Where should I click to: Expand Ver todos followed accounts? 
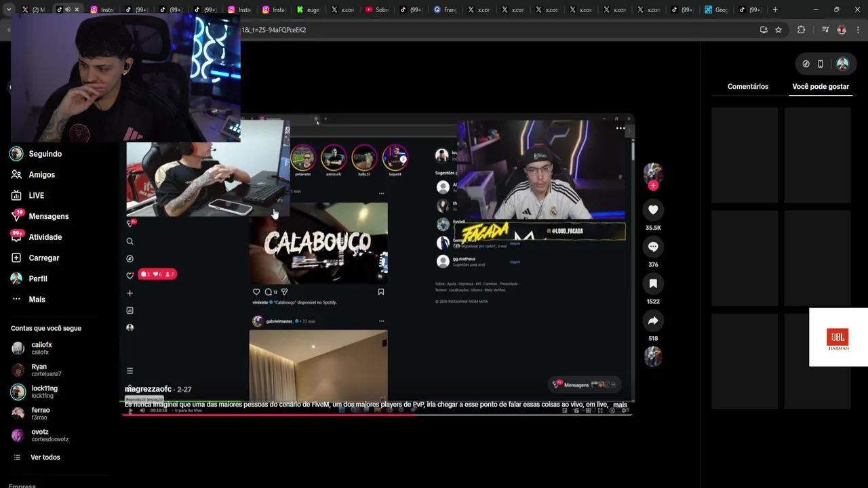pyautogui.click(x=37, y=457)
